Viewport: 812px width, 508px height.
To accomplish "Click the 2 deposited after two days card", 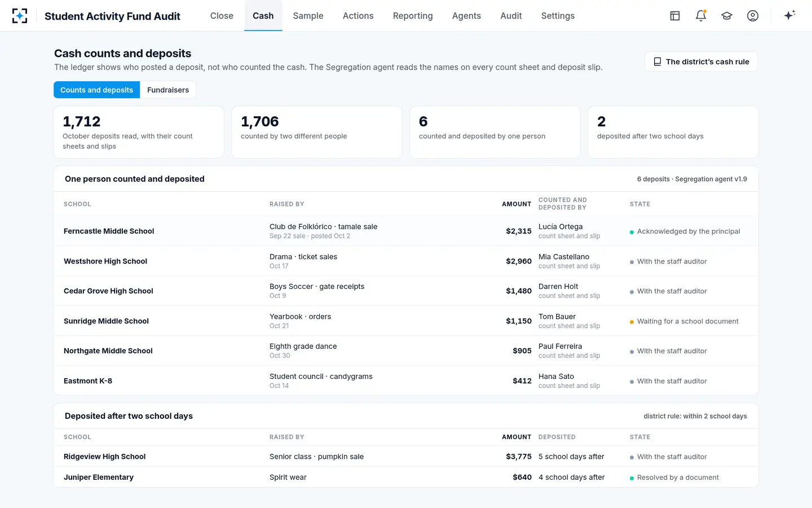I will click(673, 132).
